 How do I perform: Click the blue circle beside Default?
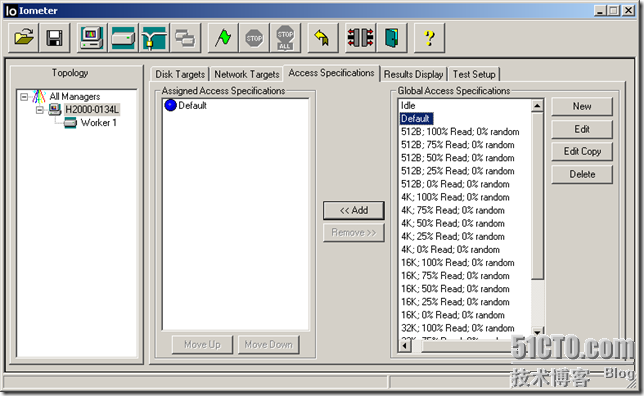coord(170,106)
